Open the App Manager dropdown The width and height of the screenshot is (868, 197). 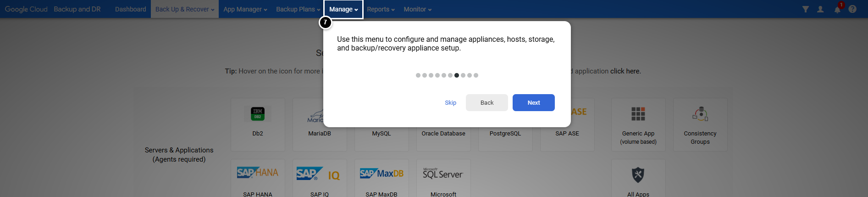(245, 9)
